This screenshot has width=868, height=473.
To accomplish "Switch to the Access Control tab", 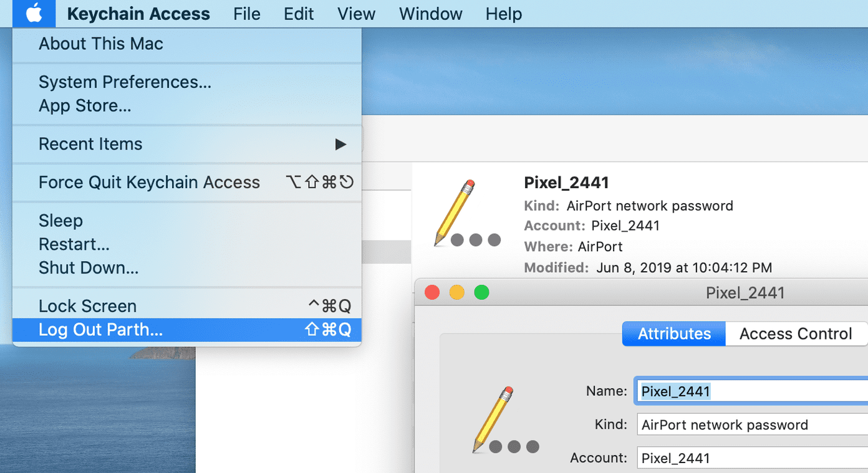I will click(x=796, y=334).
